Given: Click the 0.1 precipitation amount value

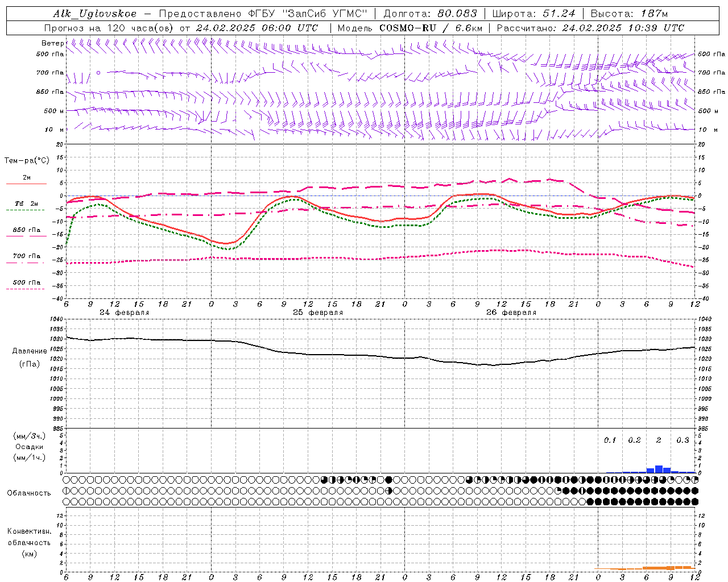Looking at the screenshot, I should [x=610, y=440].
